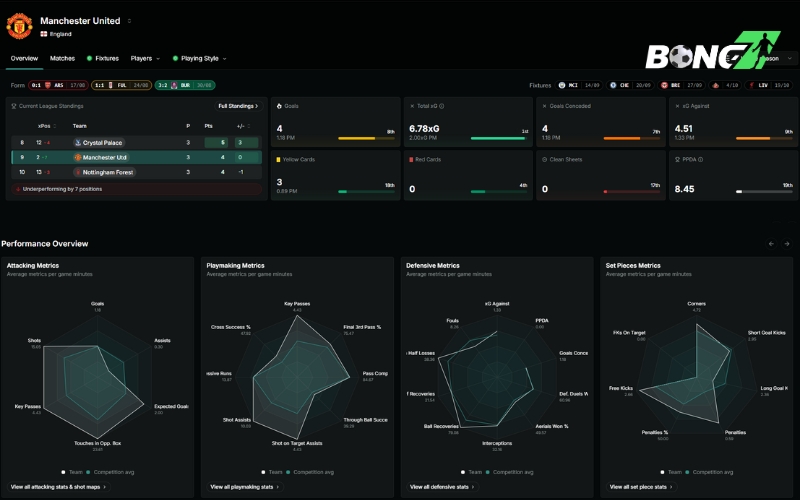Open the BRE 27/09 fixture pill
The width and height of the screenshot is (800, 500).
(x=681, y=85)
